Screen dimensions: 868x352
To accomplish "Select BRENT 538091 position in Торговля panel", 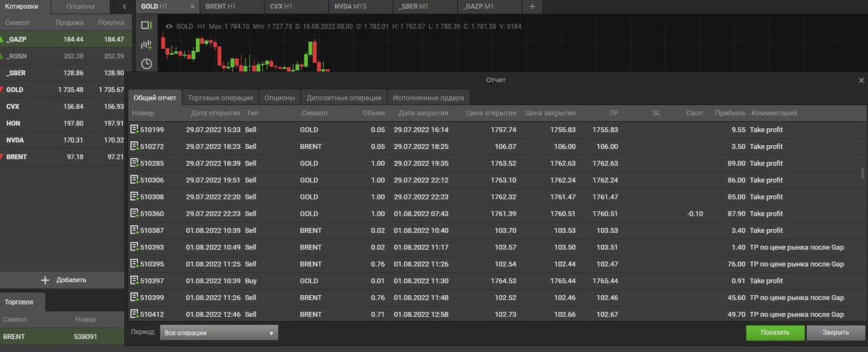I will 63,336.
